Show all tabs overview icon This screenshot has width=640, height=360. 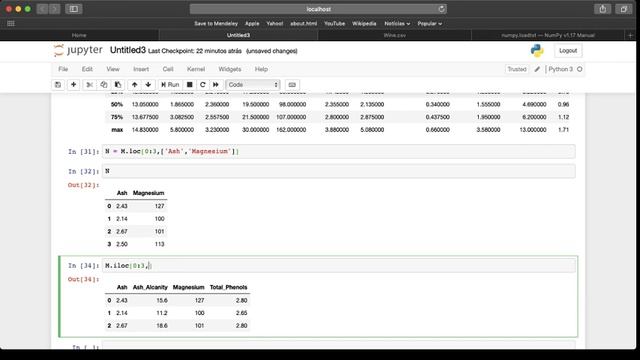tap(623, 9)
